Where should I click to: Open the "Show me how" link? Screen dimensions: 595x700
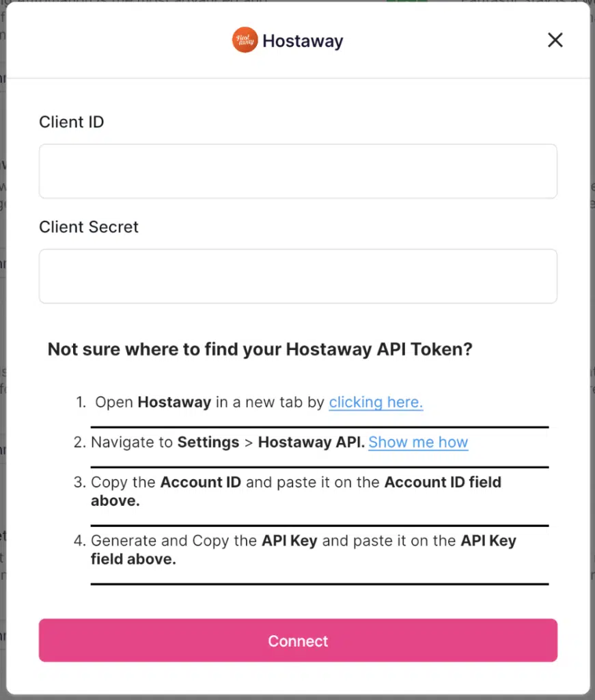click(418, 442)
